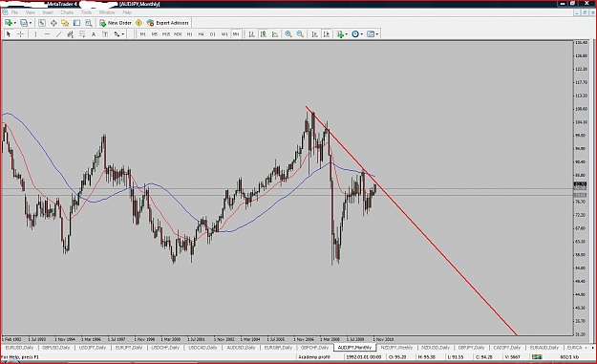Switch chart to D1 timeframe
Viewport: 597px width, 364px height.
tap(213, 34)
